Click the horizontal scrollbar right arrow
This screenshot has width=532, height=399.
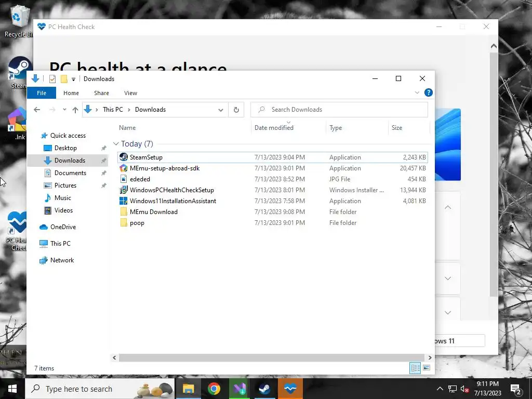tap(430, 357)
